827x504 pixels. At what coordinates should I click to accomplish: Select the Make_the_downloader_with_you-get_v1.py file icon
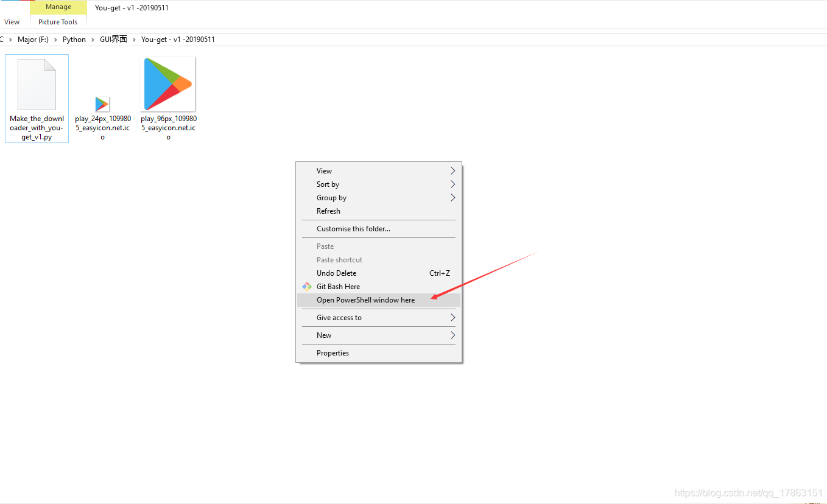pyautogui.click(x=37, y=85)
